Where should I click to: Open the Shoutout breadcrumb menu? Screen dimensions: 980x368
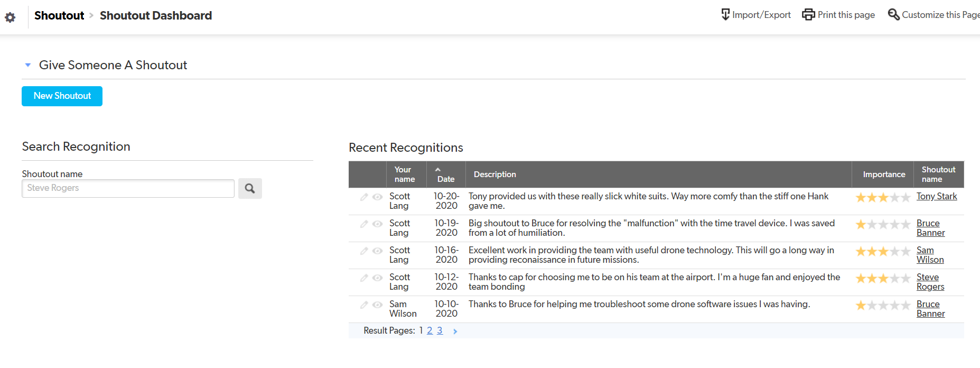click(59, 16)
